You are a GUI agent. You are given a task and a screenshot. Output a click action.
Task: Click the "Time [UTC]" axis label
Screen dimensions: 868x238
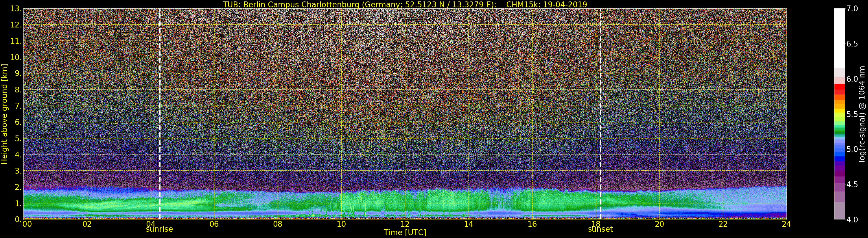[x=405, y=233]
